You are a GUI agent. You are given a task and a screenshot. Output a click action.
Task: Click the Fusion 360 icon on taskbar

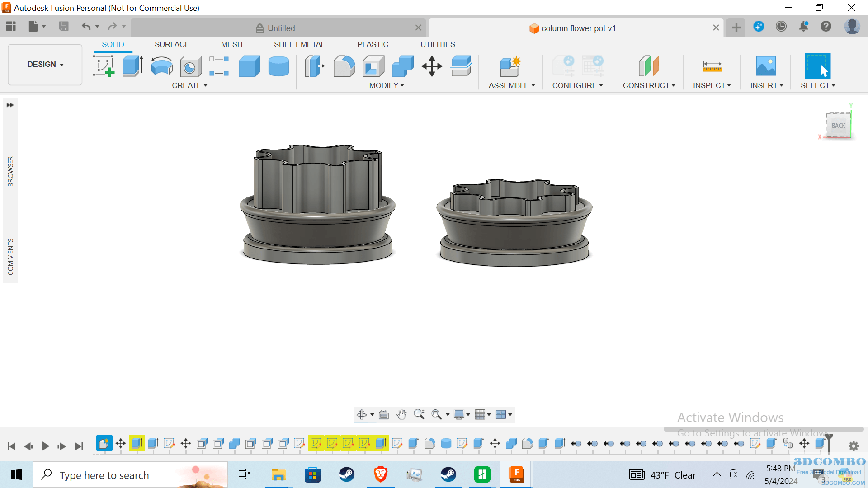pyautogui.click(x=517, y=474)
